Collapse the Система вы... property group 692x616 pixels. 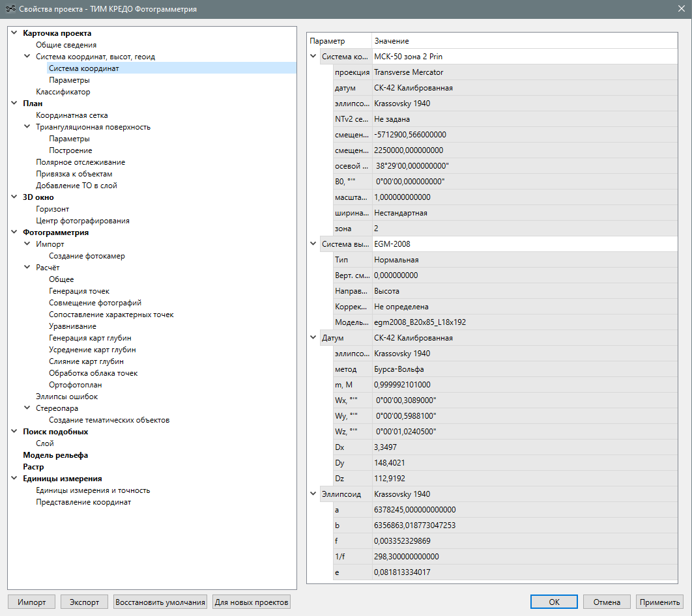click(313, 244)
